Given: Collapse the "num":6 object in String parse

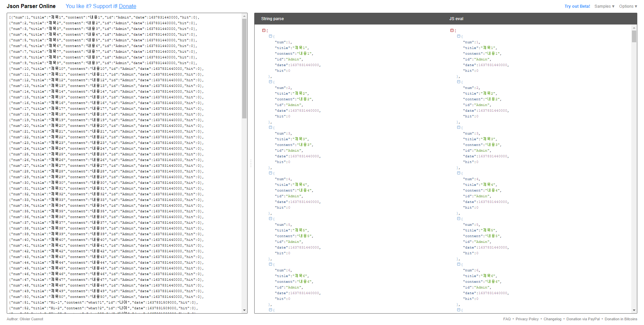Looking at the screenshot, I should click(270, 264).
